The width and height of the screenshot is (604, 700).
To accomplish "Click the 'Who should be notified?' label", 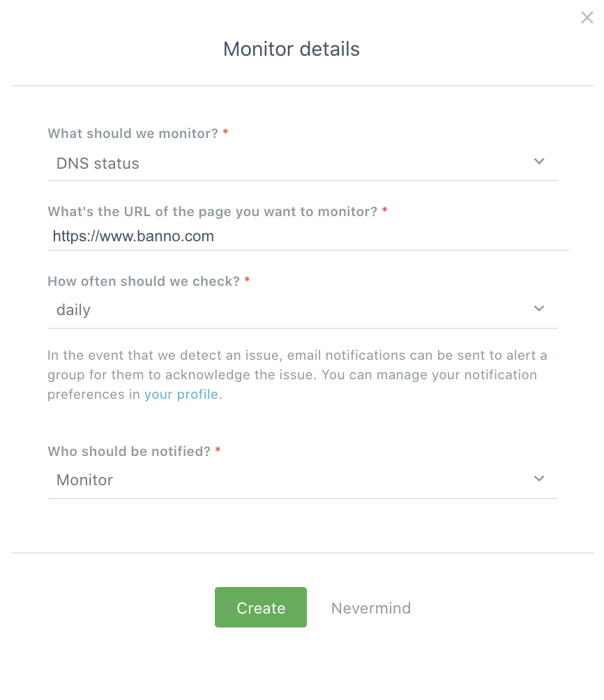I will [x=128, y=451].
